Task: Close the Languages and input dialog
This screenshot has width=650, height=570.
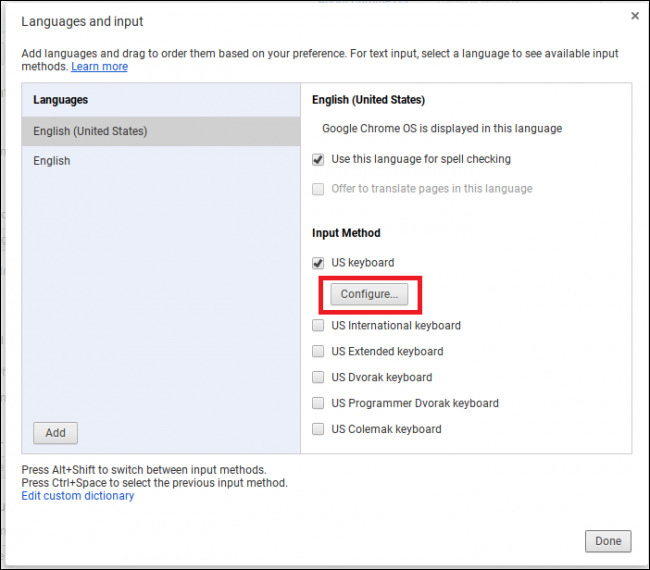Action: [x=634, y=16]
